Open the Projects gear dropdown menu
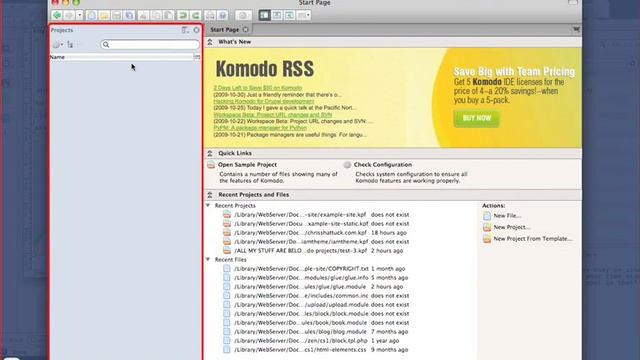The height and width of the screenshot is (360, 640). pyautogui.click(x=58, y=44)
